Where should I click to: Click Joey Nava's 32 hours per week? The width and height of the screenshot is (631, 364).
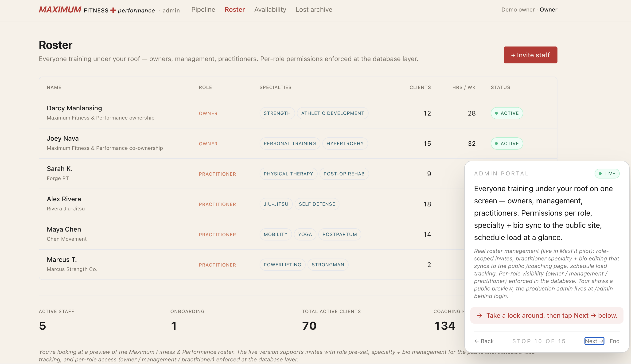coord(472,143)
